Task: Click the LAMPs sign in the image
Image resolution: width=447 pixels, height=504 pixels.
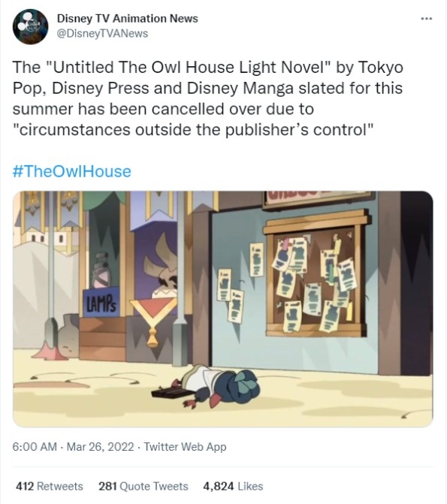Action: 101,302
